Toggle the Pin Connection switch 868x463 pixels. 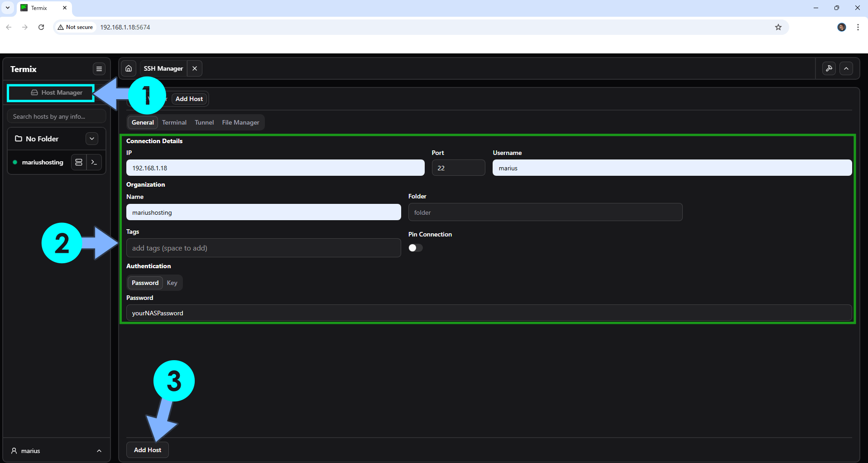(x=416, y=248)
